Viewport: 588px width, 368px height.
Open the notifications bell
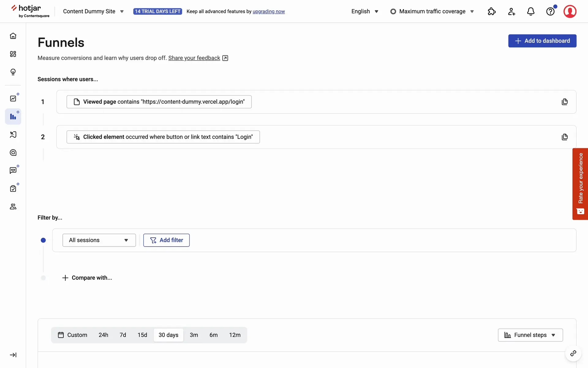click(530, 12)
